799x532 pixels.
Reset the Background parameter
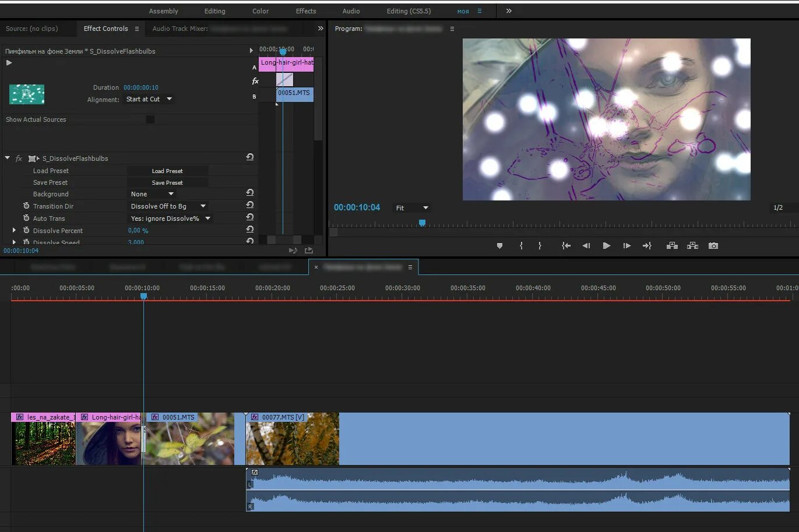[x=249, y=193]
